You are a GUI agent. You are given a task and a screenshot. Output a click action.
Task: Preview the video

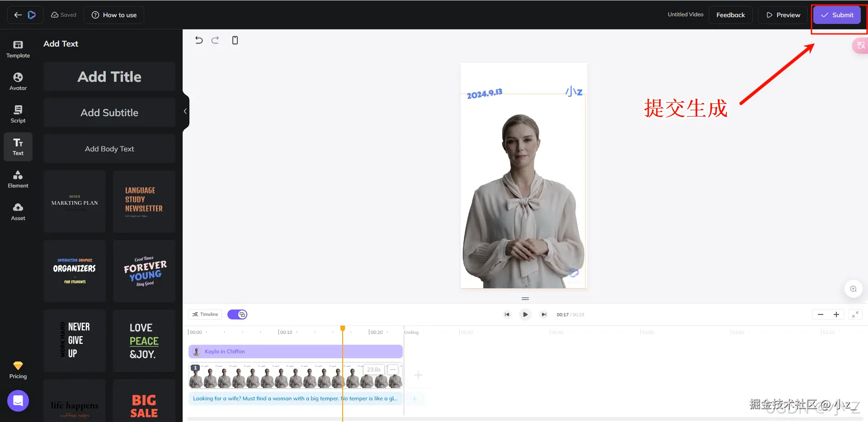(783, 15)
